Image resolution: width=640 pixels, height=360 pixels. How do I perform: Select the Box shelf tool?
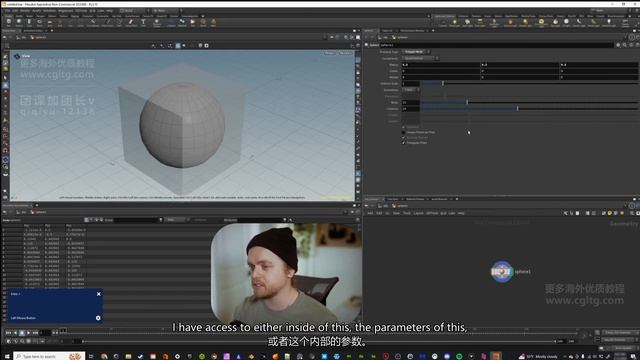tap(9, 22)
